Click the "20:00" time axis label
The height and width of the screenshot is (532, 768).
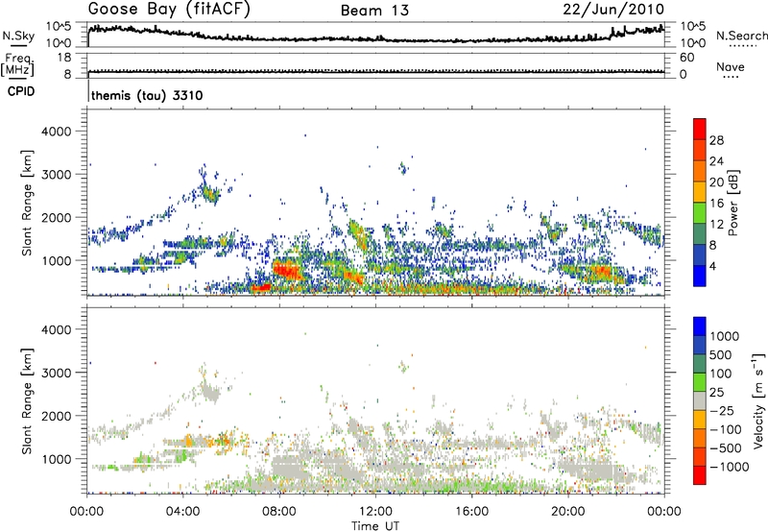coord(568,512)
